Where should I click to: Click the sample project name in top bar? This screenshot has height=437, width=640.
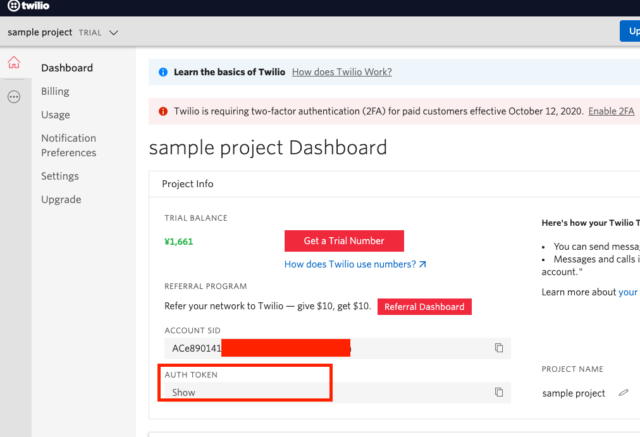click(x=40, y=32)
